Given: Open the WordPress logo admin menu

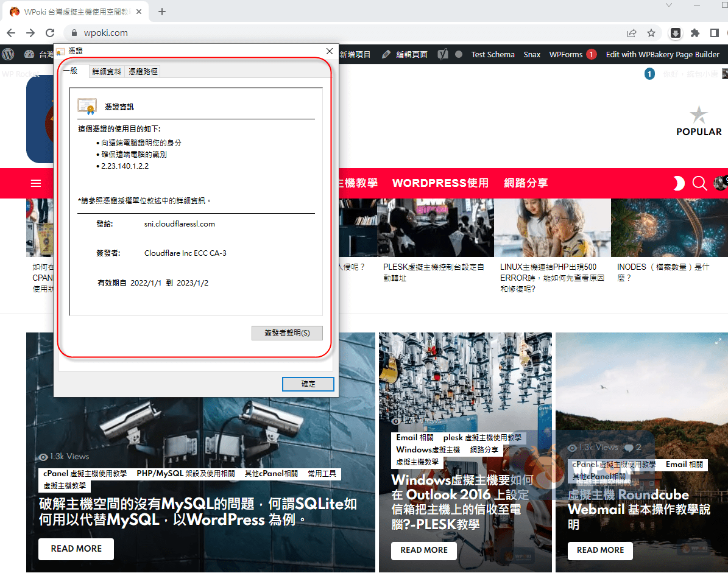Looking at the screenshot, I should click(9, 54).
